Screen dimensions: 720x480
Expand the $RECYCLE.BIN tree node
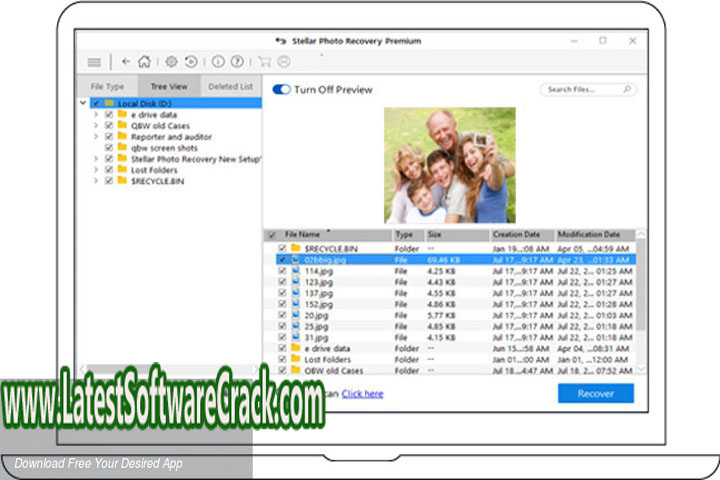(x=96, y=181)
